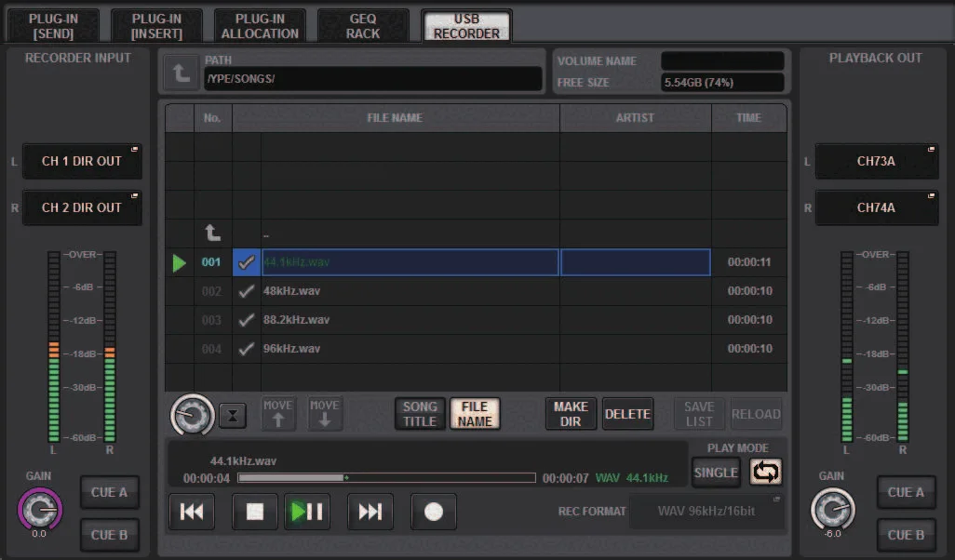The height and width of the screenshot is (560, 955).
Task: Go up a directory with path arrow button
Action: coord(181,73)
